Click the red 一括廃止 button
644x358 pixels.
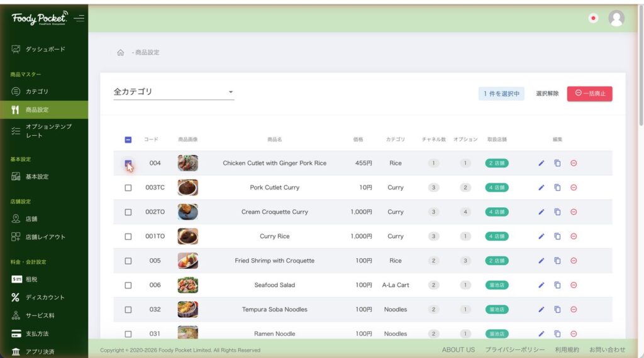(x=589, y=94)
